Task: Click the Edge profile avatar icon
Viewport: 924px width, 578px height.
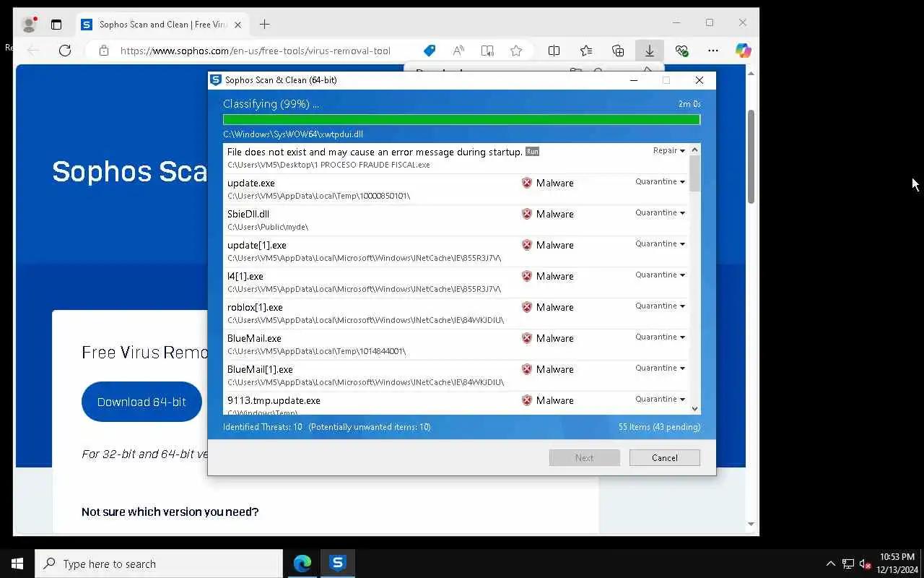Action: 29,25
